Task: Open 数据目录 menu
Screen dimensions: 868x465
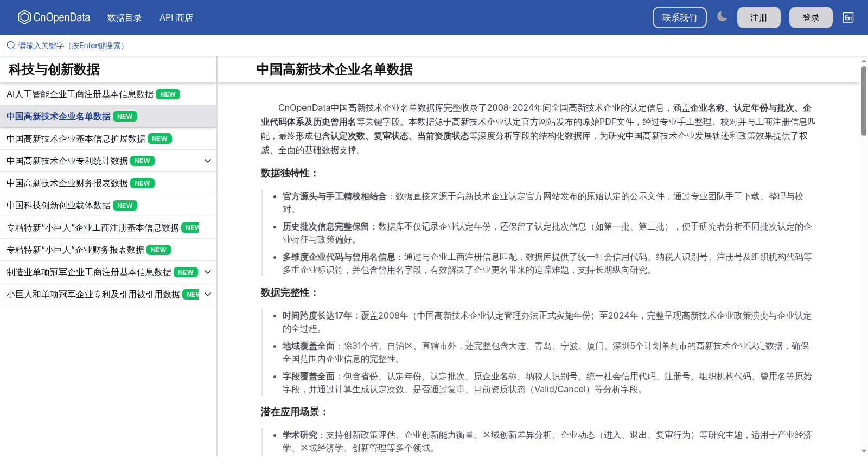Action: click(x=124, y=17)
